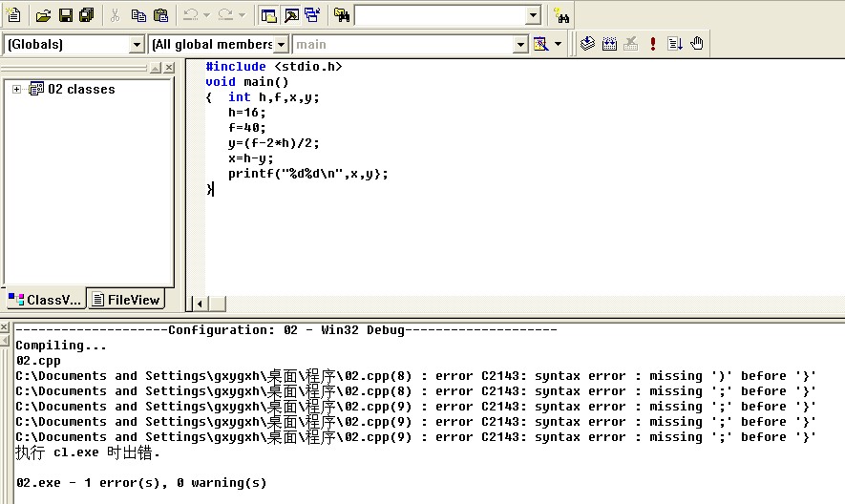Compile the file with the Compile icon

click(x=587, y=44)
